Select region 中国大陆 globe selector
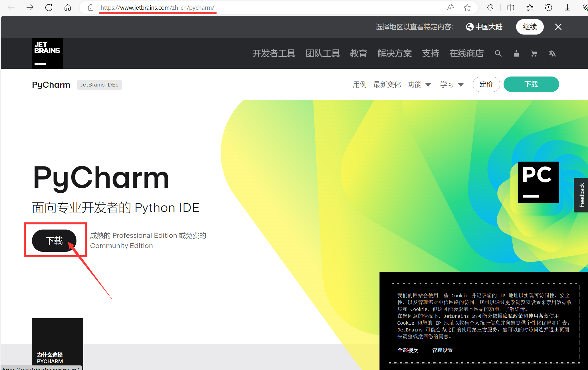 (484, 27)
